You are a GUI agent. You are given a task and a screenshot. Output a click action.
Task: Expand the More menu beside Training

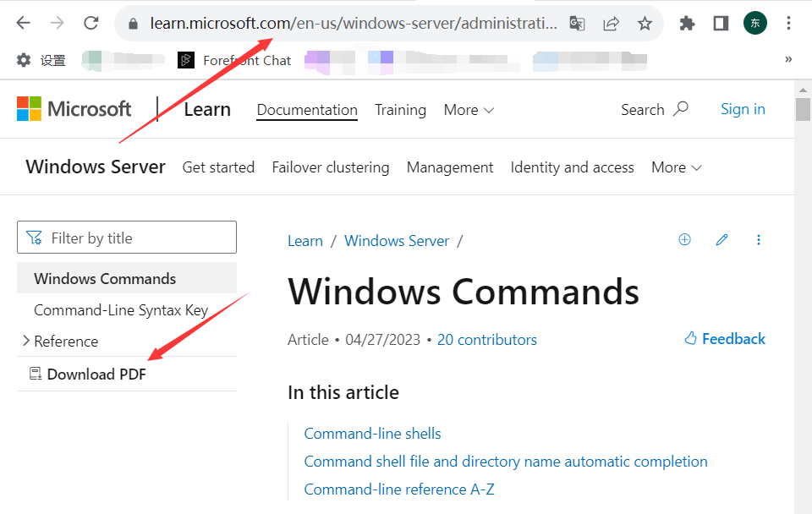(469, 110)
